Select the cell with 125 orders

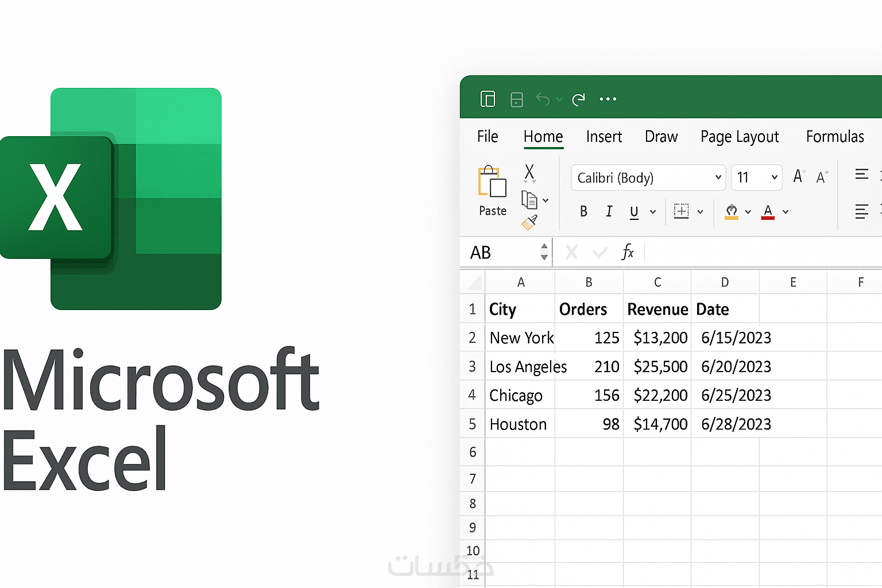coord(589,338)
